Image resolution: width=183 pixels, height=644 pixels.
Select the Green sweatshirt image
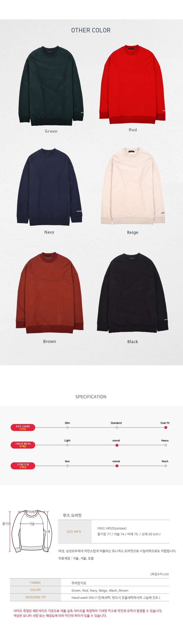tap(51, 86)
